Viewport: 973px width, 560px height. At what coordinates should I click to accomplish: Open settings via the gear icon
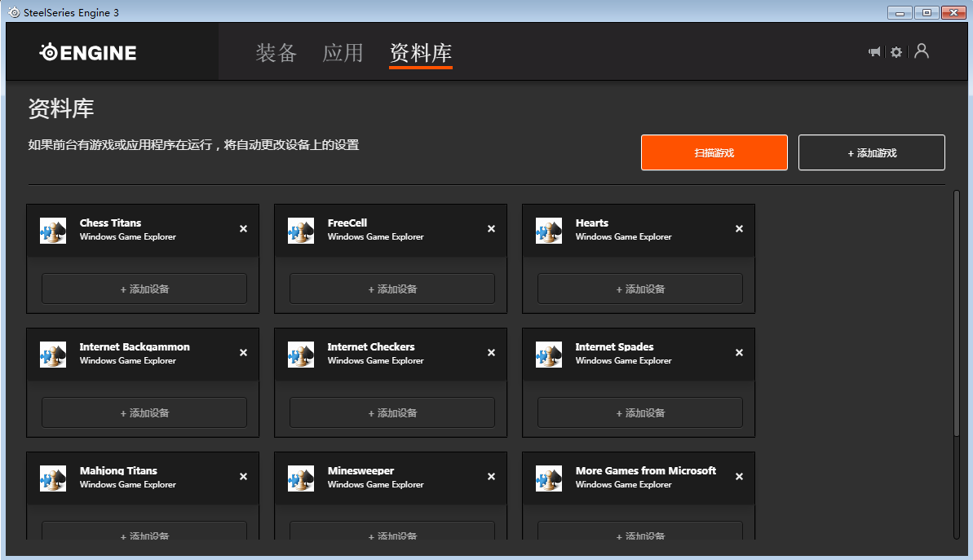tap(896, 52)
